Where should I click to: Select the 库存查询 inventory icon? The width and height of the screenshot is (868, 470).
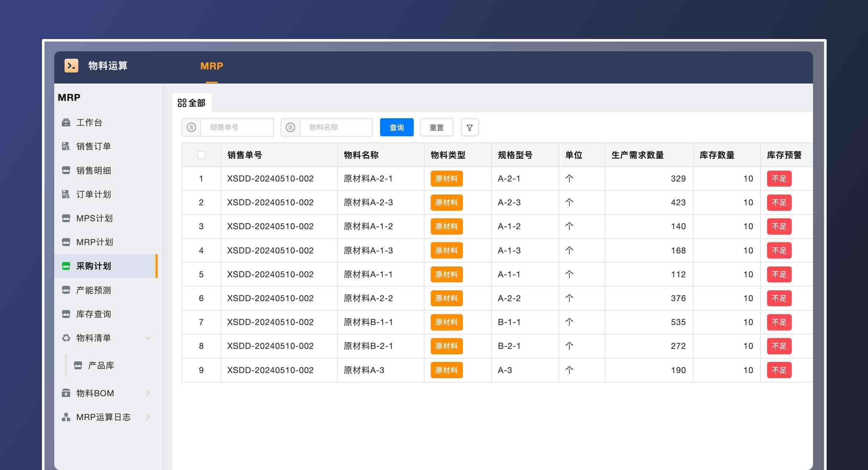tap(65, 314)
